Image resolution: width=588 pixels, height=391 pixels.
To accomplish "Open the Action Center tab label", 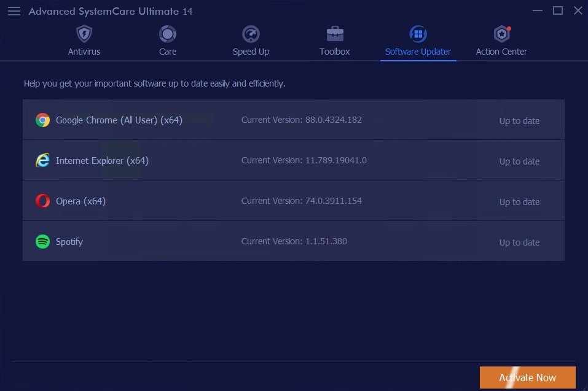I will (501, 52).
